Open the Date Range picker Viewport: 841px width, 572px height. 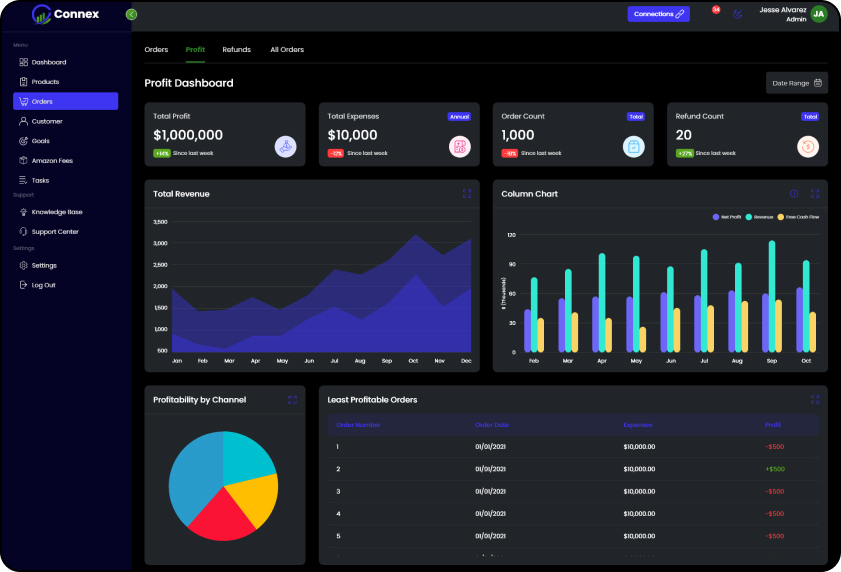[x=797, y=83]
